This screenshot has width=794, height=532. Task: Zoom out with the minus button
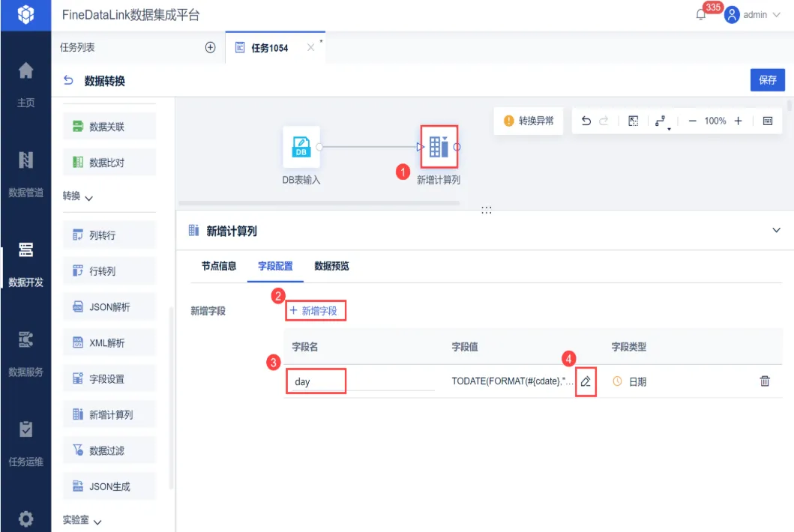pyautogui.click(x=692, y=121)
